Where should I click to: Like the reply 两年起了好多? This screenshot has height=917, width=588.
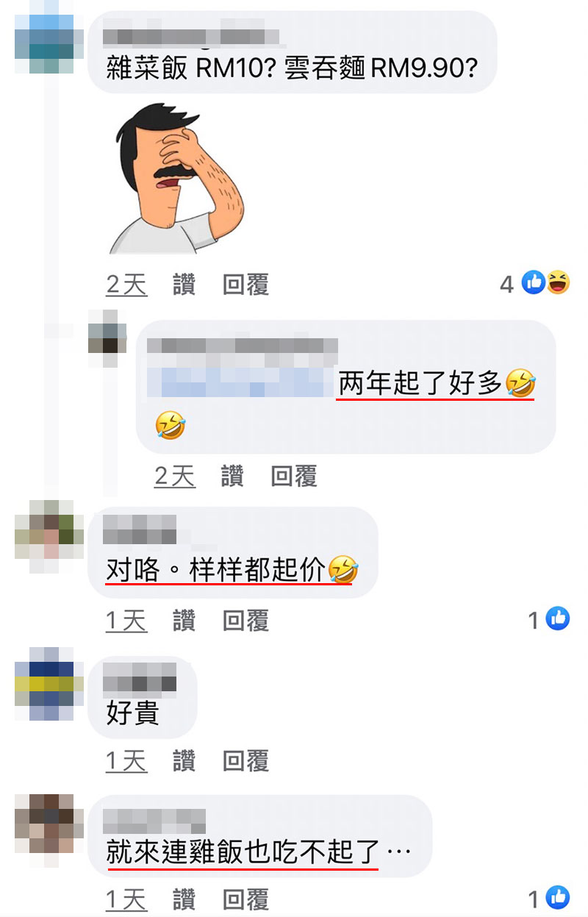point(232,477)
